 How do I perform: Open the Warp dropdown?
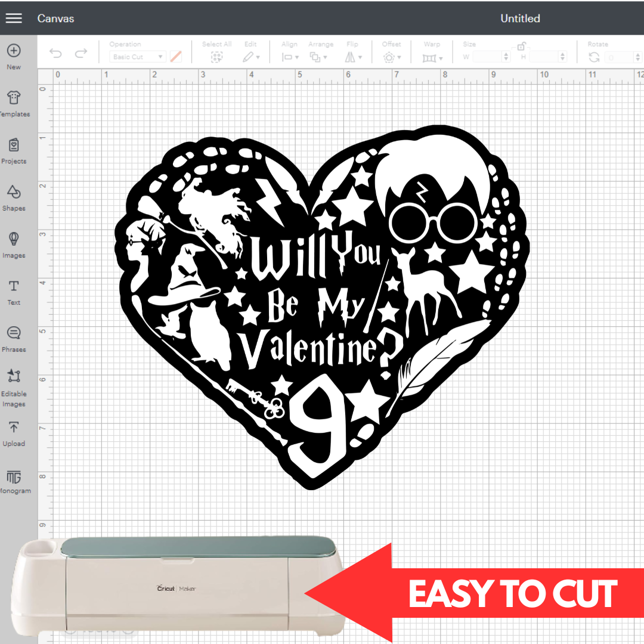432,58
